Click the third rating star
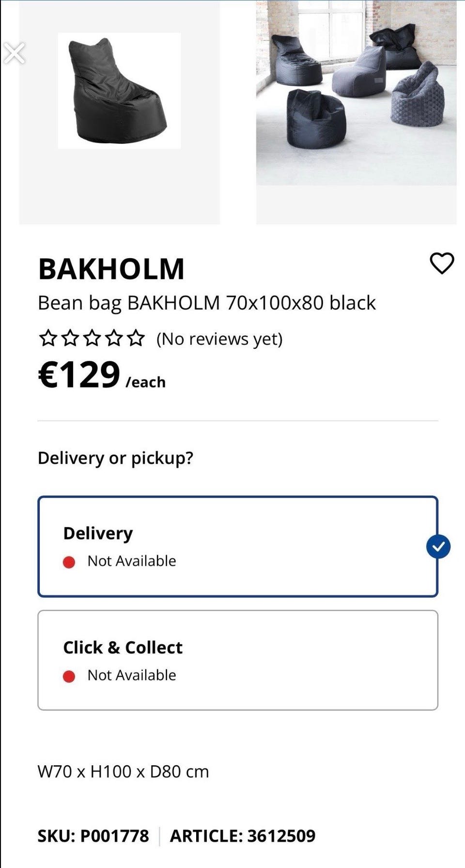Screen dimensions: 465x868 [x=92, y=338]
